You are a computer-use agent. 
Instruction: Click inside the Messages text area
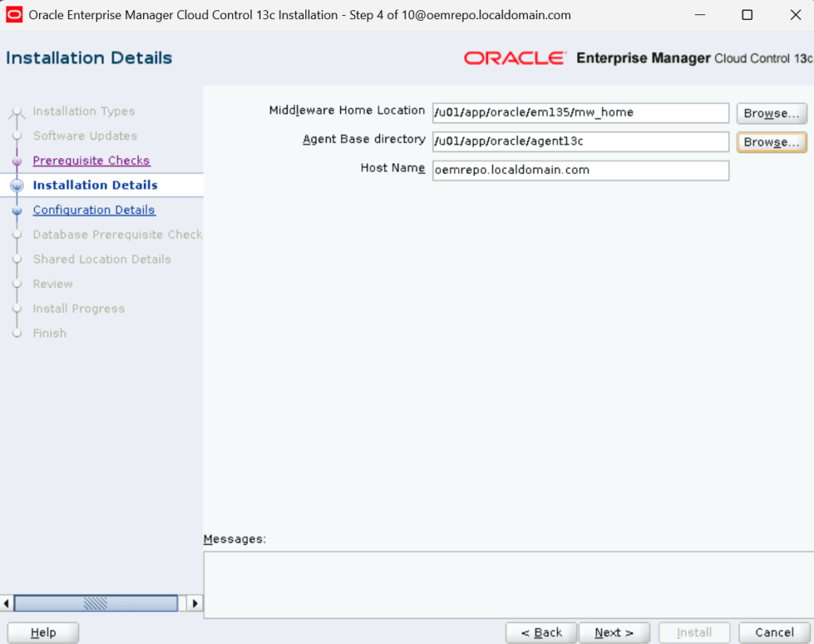(509, 585)
